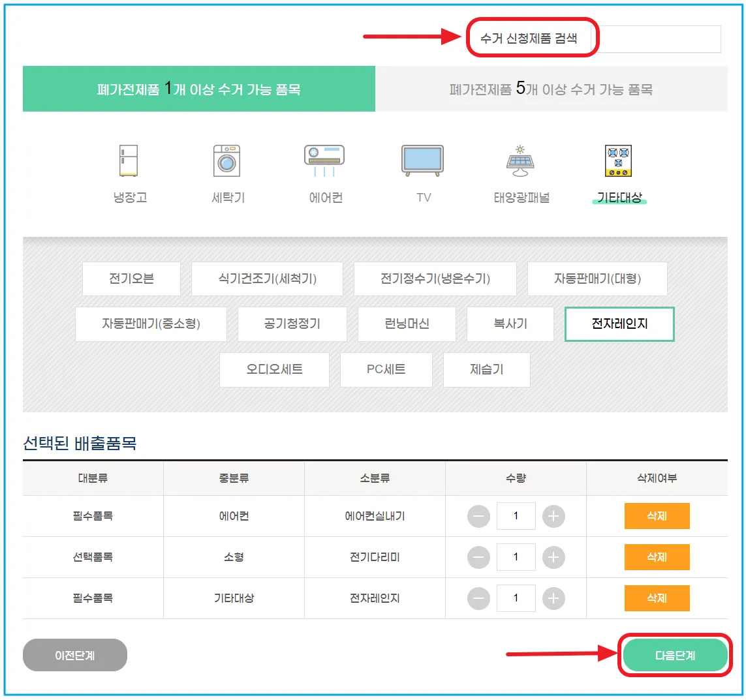This screenshot has width=746, height=700.
Task: Decrease 전기다리미 quantity with minus button
Action: click(x=477, y=557)
